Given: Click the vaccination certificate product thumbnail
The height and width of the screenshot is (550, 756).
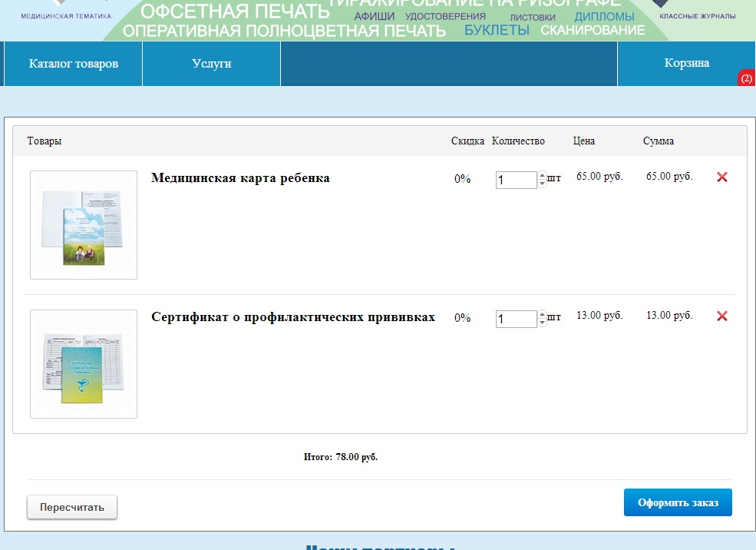Looking at the screenshot, I should click(84, 364).
